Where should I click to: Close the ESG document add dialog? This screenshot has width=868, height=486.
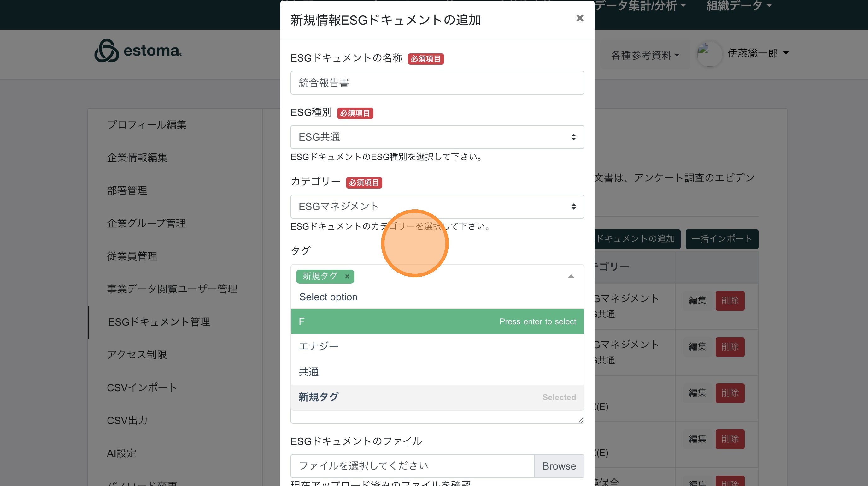click(580, 18)
